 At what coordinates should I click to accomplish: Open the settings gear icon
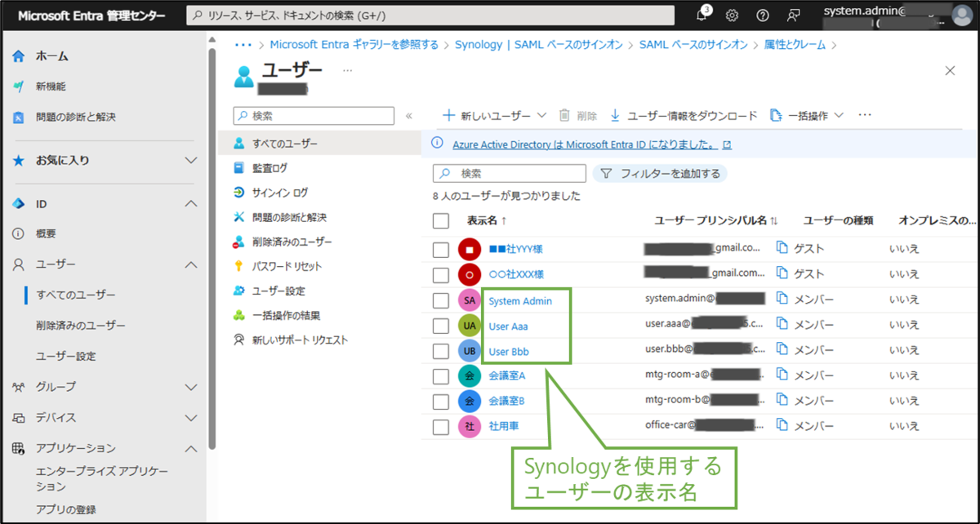tap(733, 16)
